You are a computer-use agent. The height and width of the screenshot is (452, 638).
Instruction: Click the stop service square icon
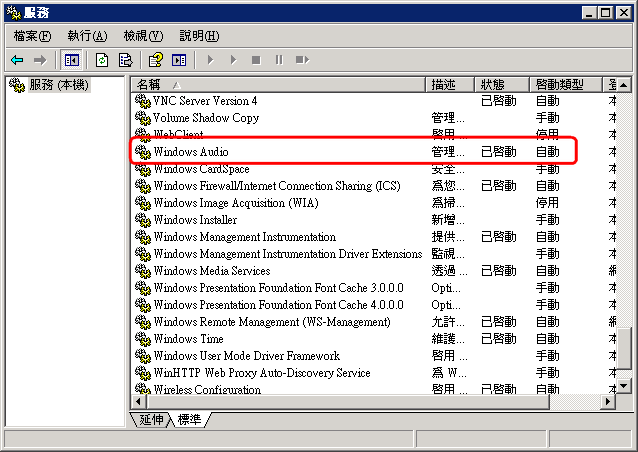(x=256, y=60)
